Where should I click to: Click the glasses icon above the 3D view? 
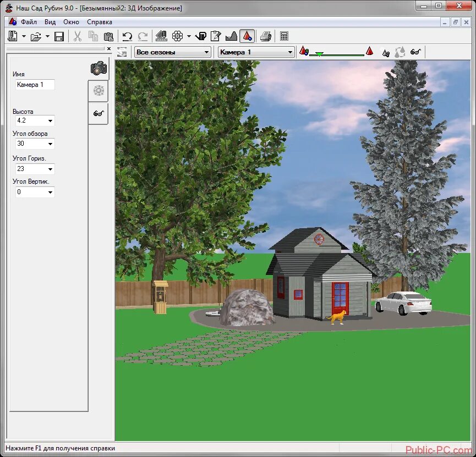415,52
